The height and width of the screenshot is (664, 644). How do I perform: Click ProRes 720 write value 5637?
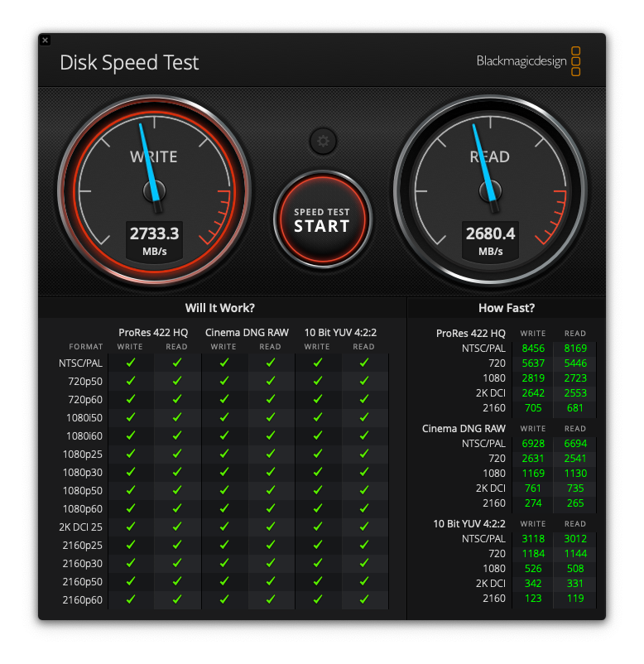533,363
